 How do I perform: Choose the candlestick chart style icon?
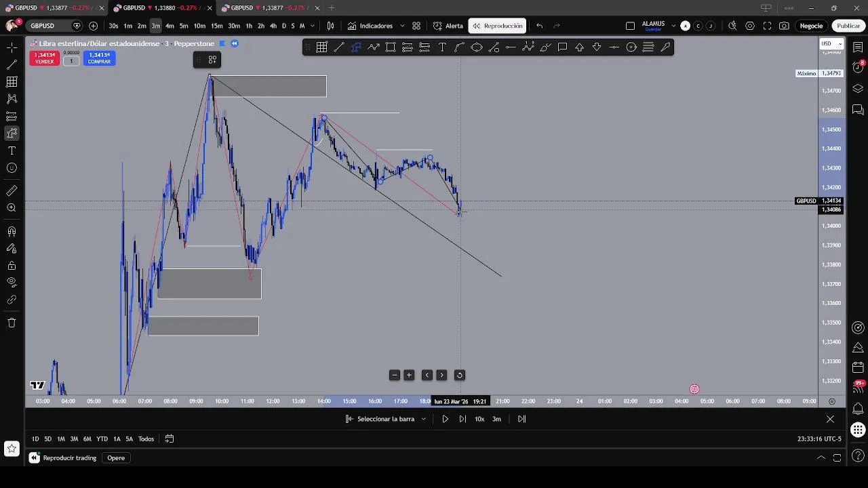(x=330, y=26)
